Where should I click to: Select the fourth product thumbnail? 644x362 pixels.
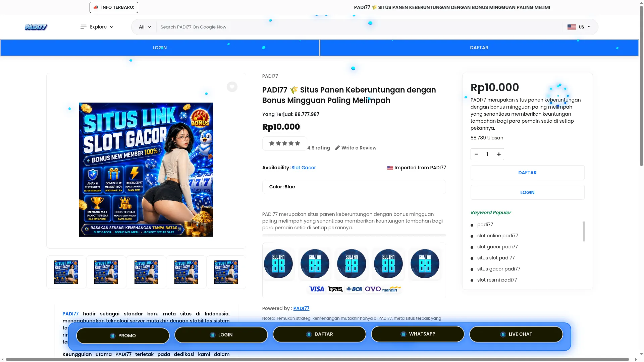coord(186,272)
